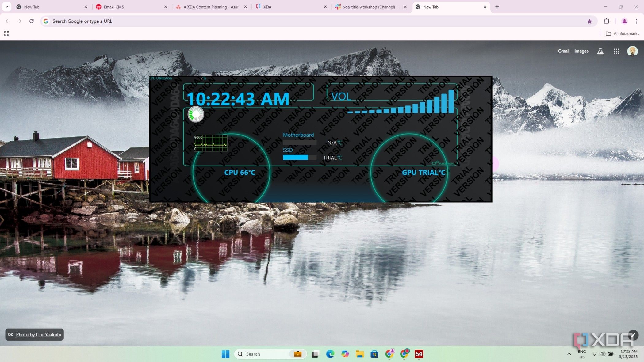Viewport: 644px width, 362px height.
Task: Open a new tab with plus button
Action: pyautogui.click(x=497, y=7)
